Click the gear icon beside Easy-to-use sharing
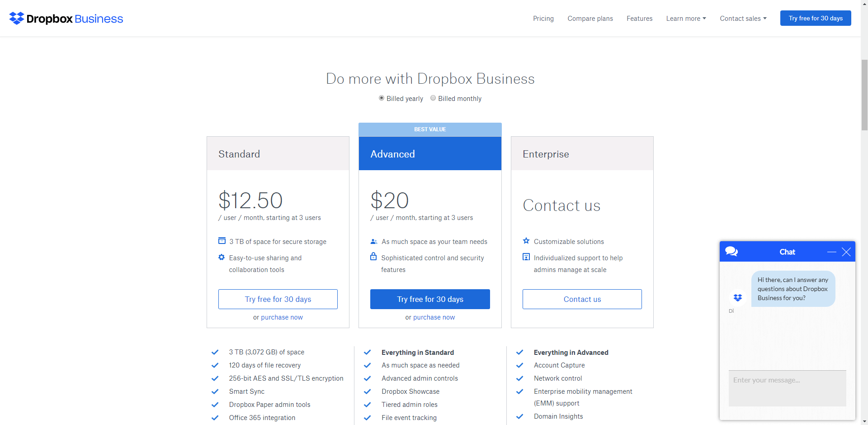This screenshot has height=425, width=868. tap(222, 257)
